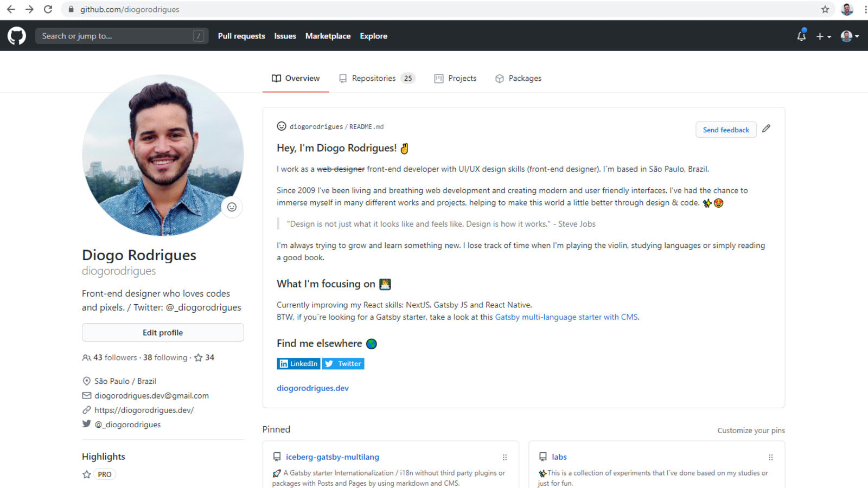Grab the drag handle on iceberg-gatsby-multilang card
The height and width of the screenshot is (488, 868).
point(505,457)
